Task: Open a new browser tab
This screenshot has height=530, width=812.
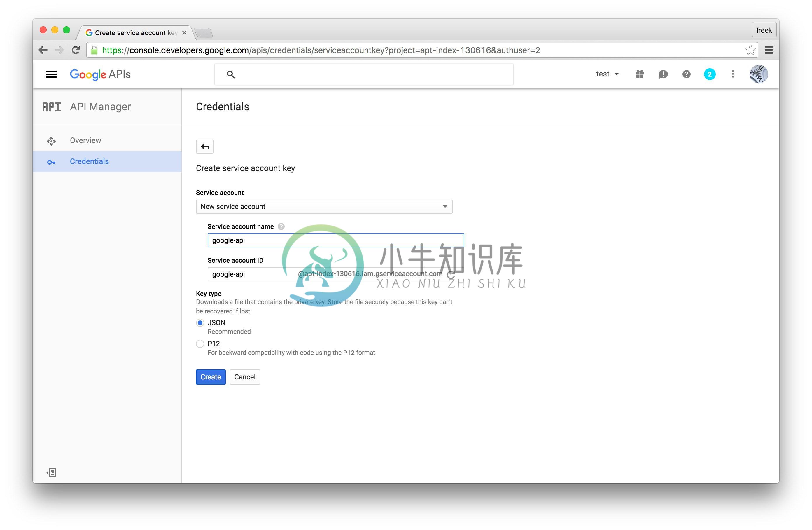Action: pos(204,33)
